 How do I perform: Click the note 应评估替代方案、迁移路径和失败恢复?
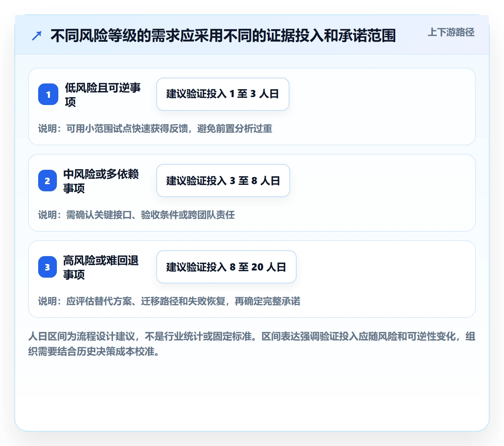(x=146, y=301)
